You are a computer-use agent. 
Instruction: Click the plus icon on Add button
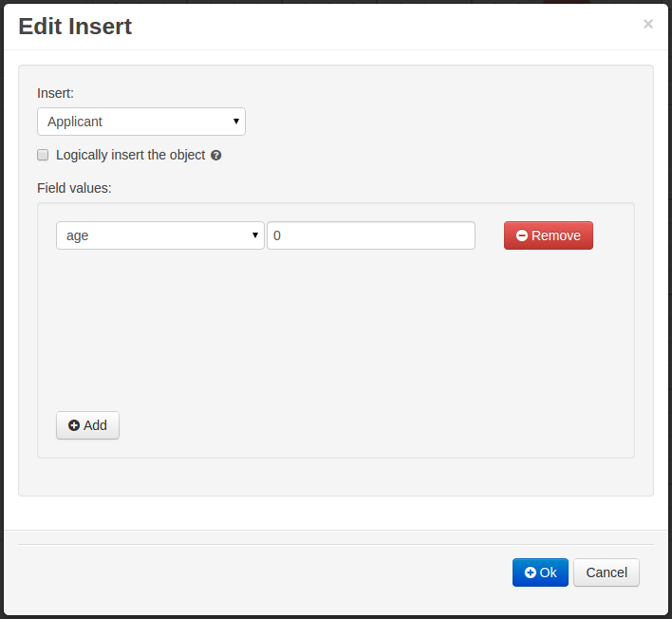[74, 425]
